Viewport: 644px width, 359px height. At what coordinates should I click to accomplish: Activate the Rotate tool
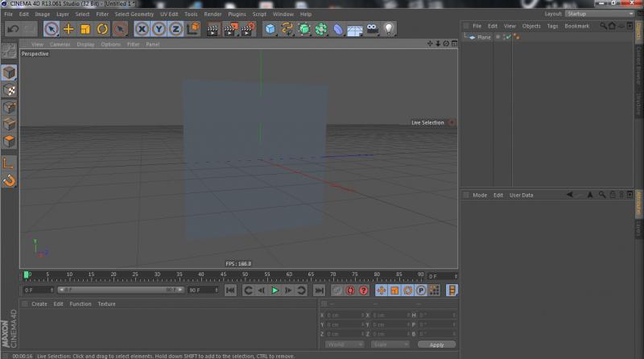[x=102, y=29]
